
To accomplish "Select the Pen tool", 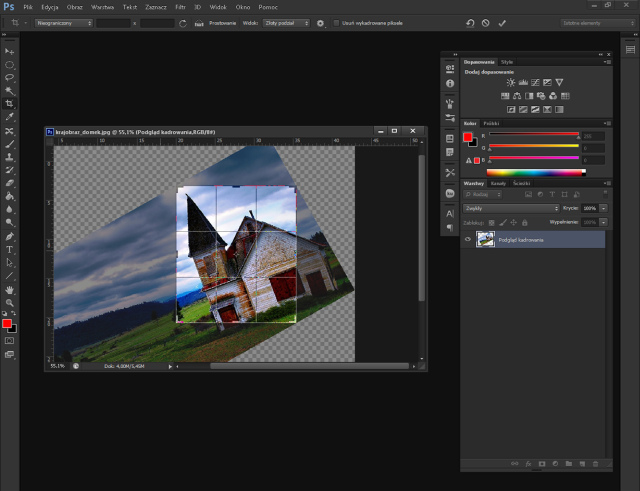I will point(9,236).
